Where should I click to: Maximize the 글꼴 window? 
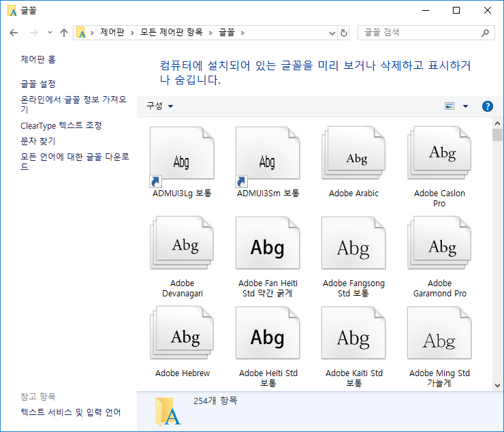[456, 11]
